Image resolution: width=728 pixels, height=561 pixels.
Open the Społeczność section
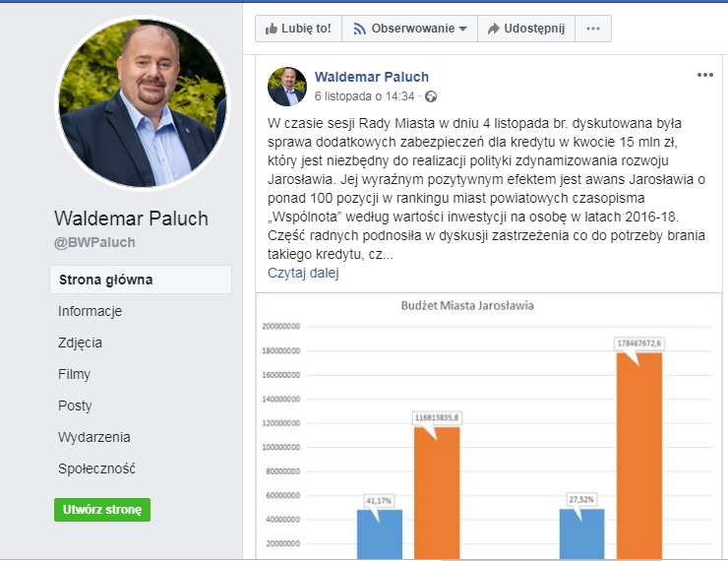point(96,468)
